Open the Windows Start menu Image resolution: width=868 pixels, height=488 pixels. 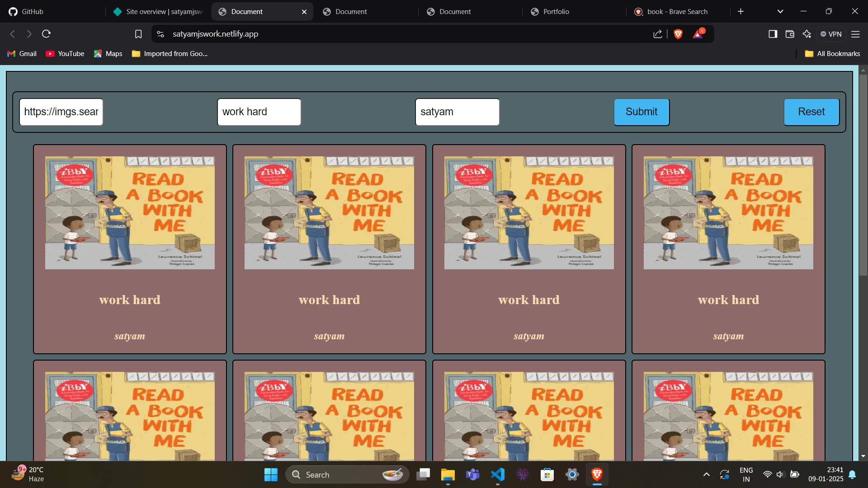(x=271, y=474)
